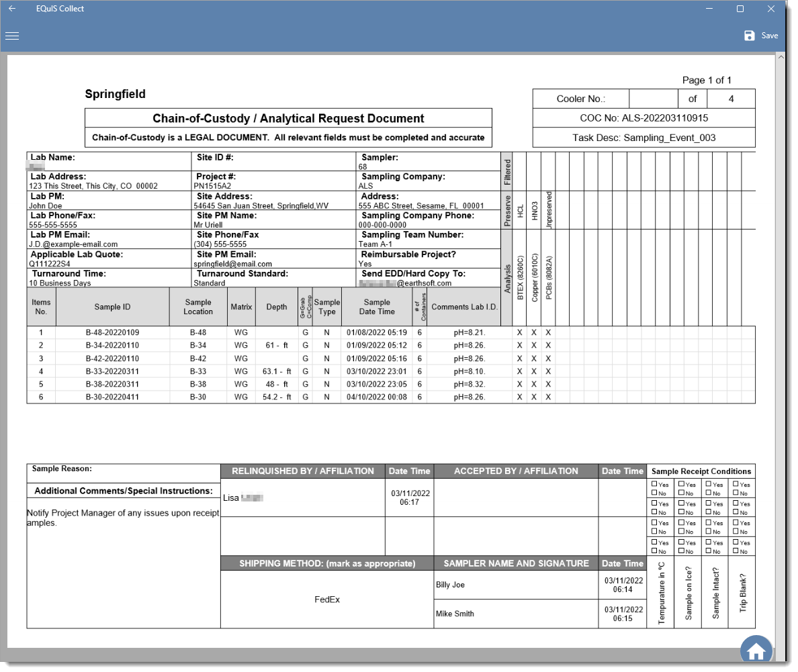Image resolution: width=798 pixels, height=672 pixels.
Task: Click the earthsoft.com EDD email
Action: pos(405,283)
